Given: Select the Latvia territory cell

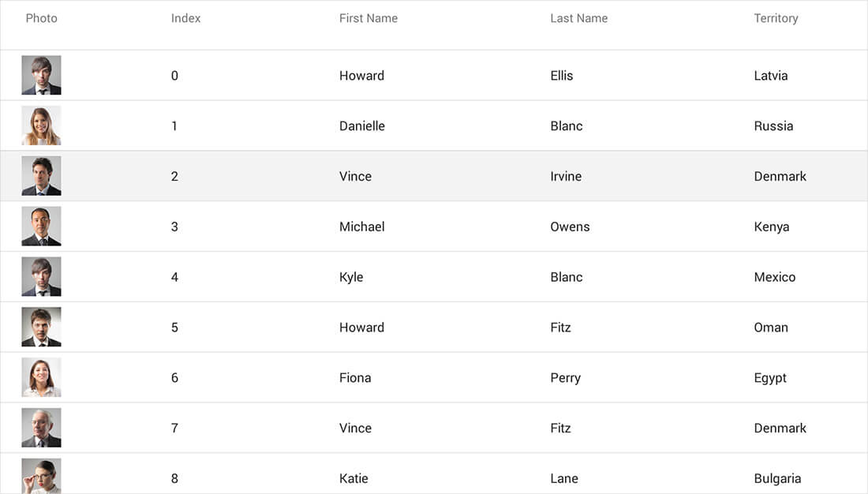Looking at the screenshot, I should tap(771, 75).
